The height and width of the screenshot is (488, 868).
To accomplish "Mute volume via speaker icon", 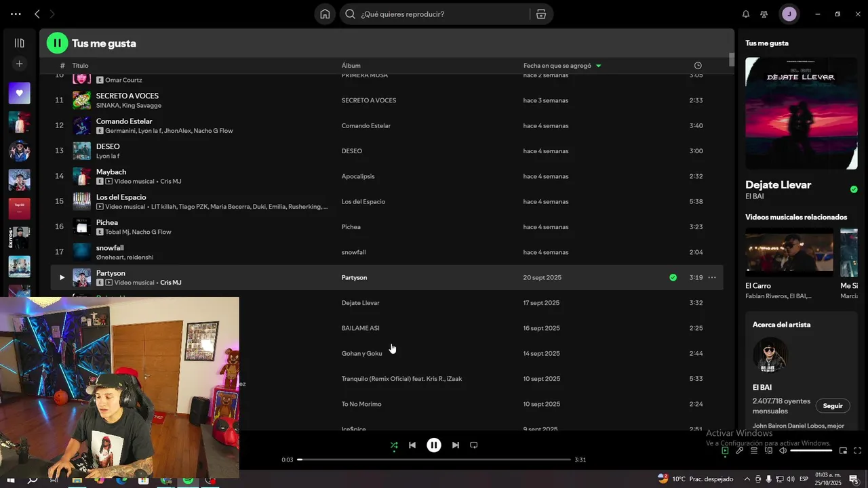I will pyautogui.click(x=783, y=451).
